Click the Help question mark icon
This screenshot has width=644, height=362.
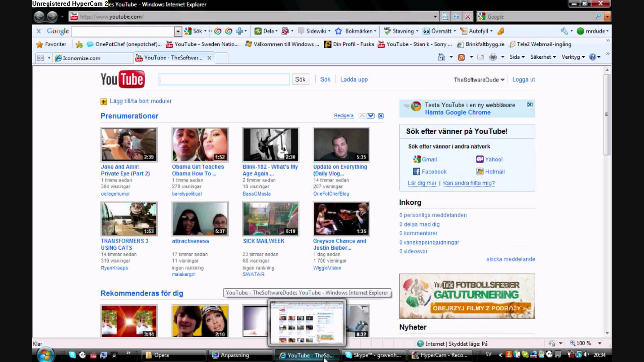click(x=593, y=57)
